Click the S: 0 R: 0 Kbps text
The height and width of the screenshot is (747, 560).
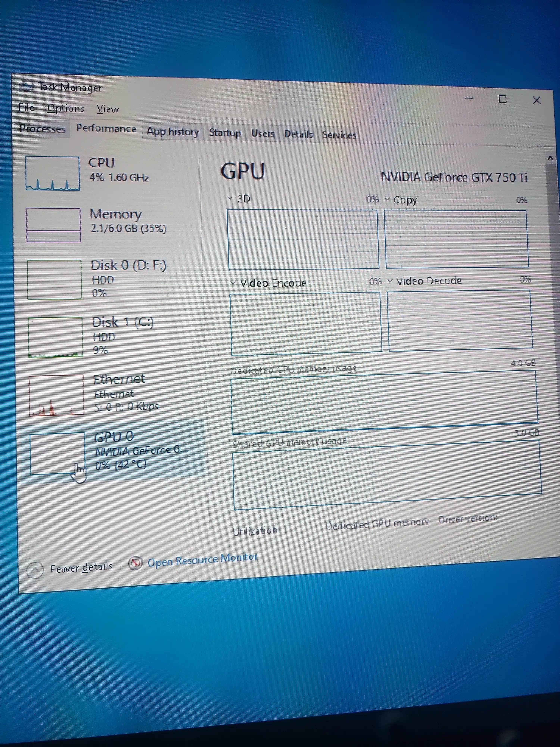[126, 407]
